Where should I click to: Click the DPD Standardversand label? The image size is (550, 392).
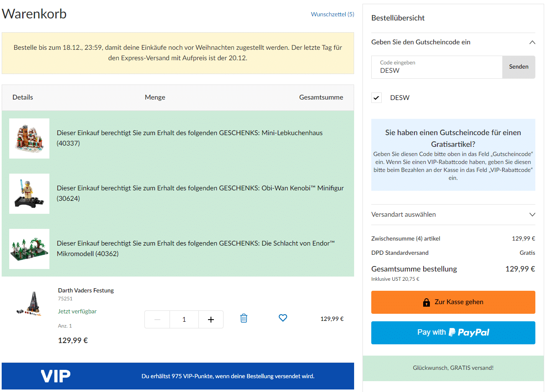(x=400, y=253)
